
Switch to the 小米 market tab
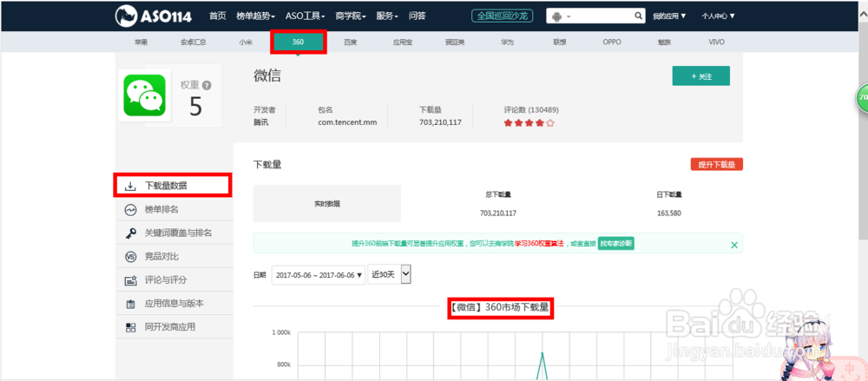tap(246, 42)
